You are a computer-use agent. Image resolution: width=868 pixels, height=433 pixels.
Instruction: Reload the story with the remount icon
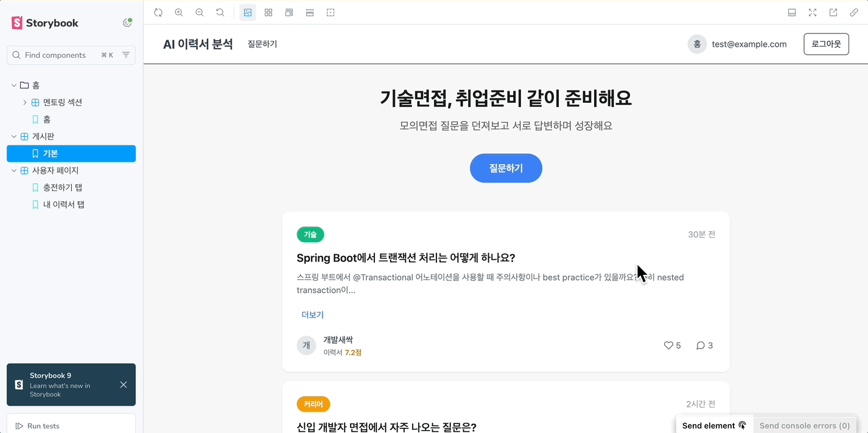[x=158, y=12]
